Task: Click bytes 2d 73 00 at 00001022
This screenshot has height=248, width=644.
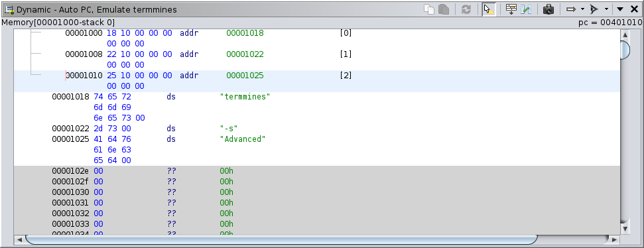Action: point(113,129)
